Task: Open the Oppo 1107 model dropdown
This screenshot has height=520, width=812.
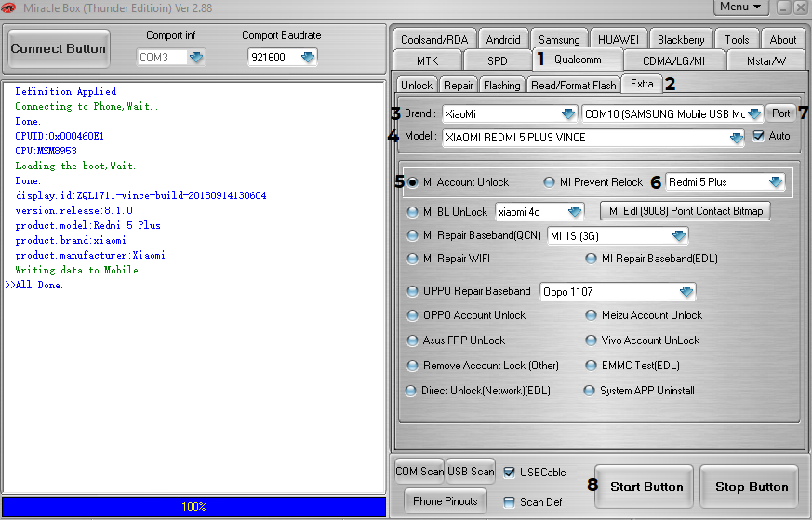Action: coord(686,291)
